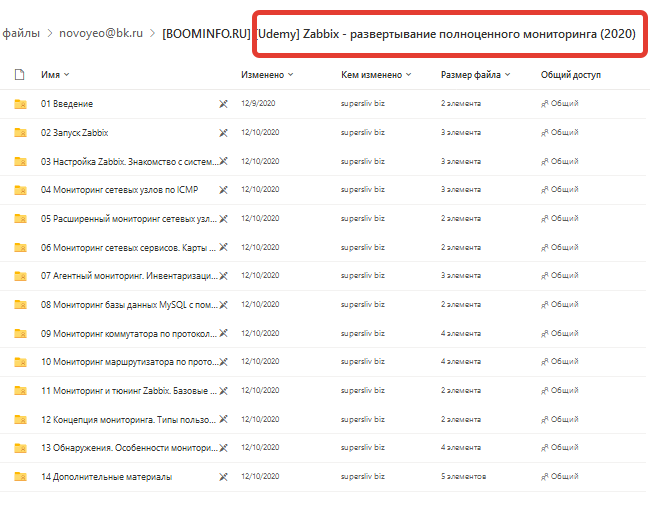Open folder 12 Концепция мониторинга. Типы пользо...

129,419
